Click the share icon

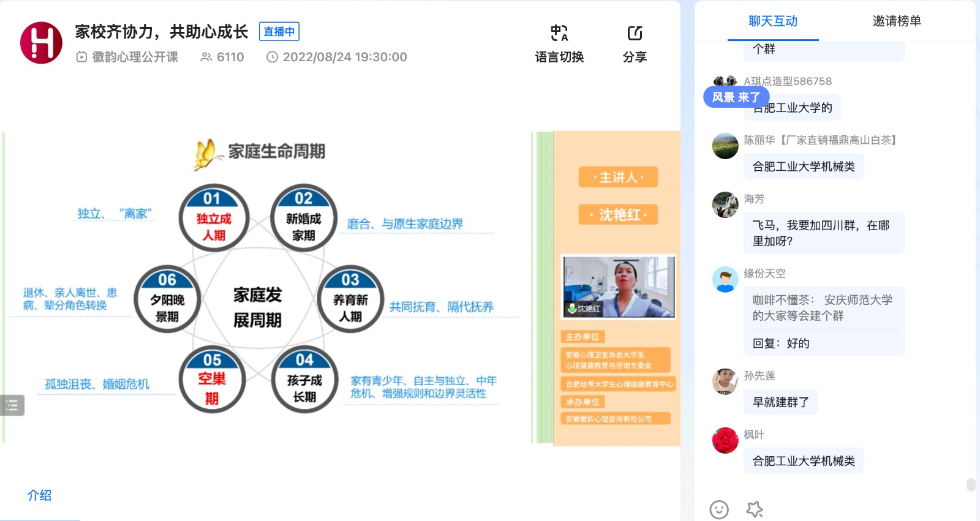[x=635, y=33]
